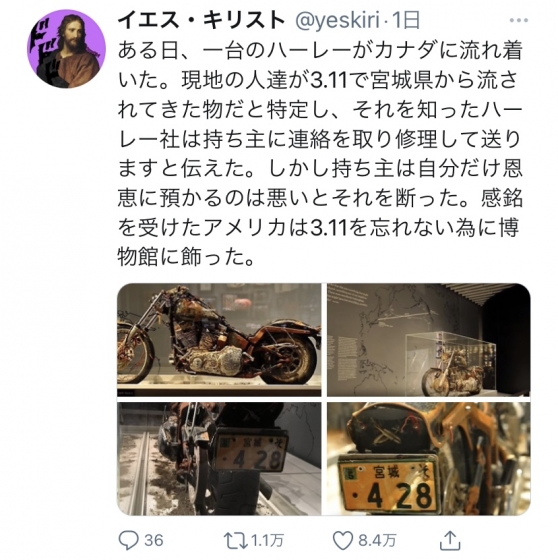Tap the share upload arrow icon
Screen dimensions: 558x560
point(450,540)
